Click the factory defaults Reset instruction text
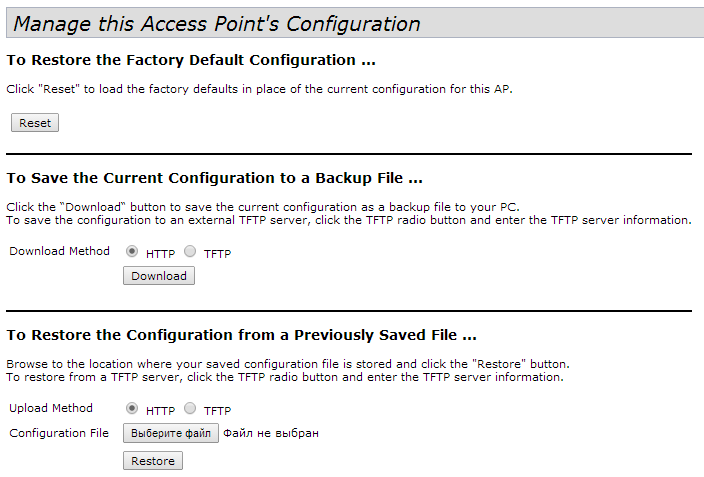 [x=259, y=89]
